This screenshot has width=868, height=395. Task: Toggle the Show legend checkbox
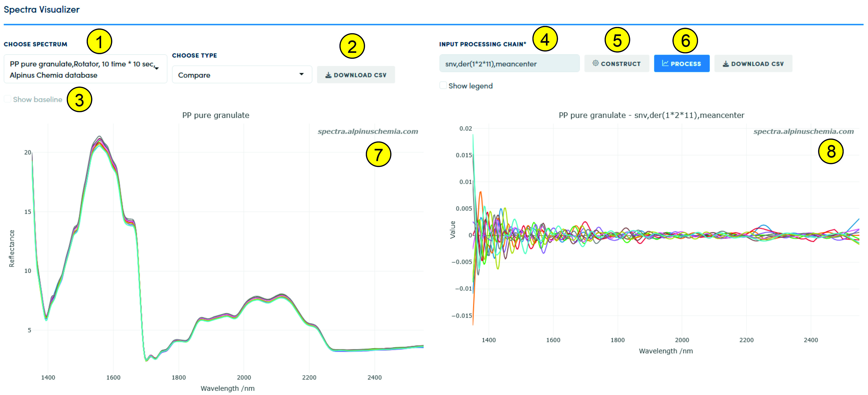[443, 85]
